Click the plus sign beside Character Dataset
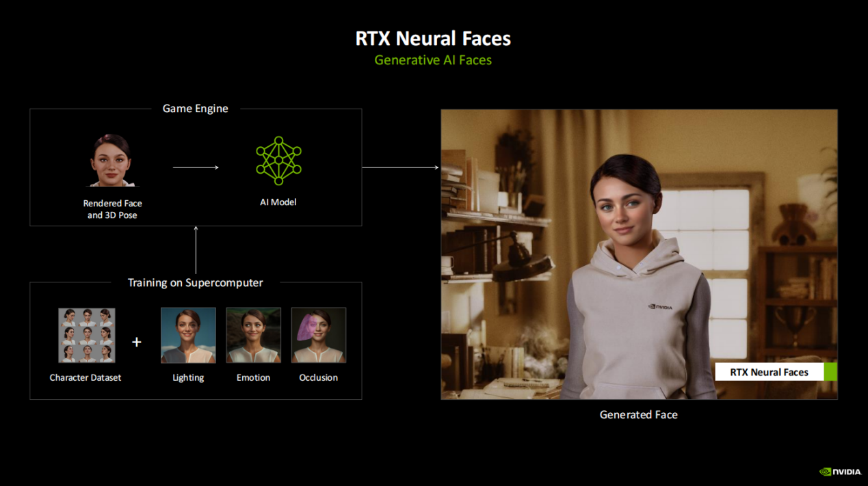Image resolution: width=868 pixels, height=486 pixels. (137, 342)
